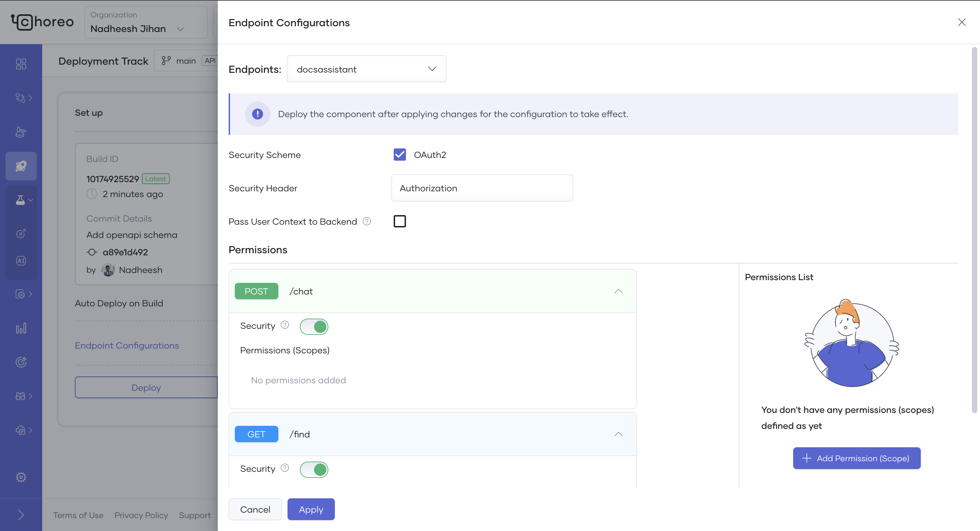This screenshot has width=980, height=531.
Task: Open the Insights target sidebar icon
Action: point(21,362)
